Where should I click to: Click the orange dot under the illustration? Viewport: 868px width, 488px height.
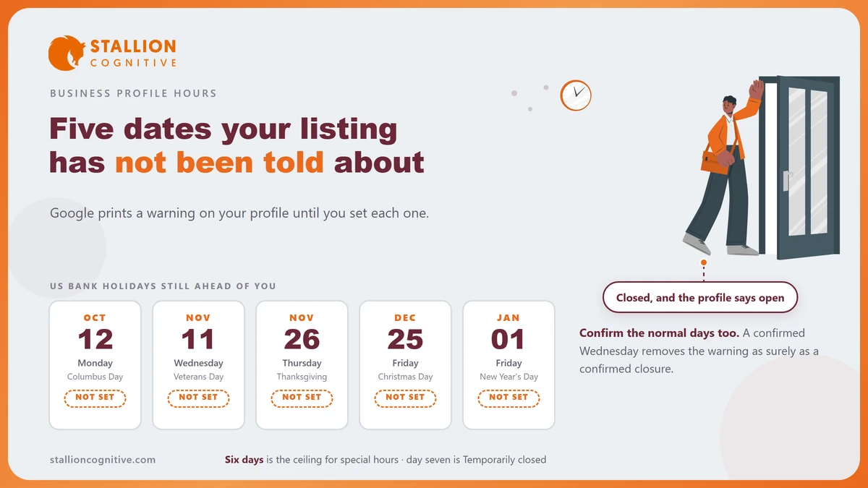[x=703, y=262]
